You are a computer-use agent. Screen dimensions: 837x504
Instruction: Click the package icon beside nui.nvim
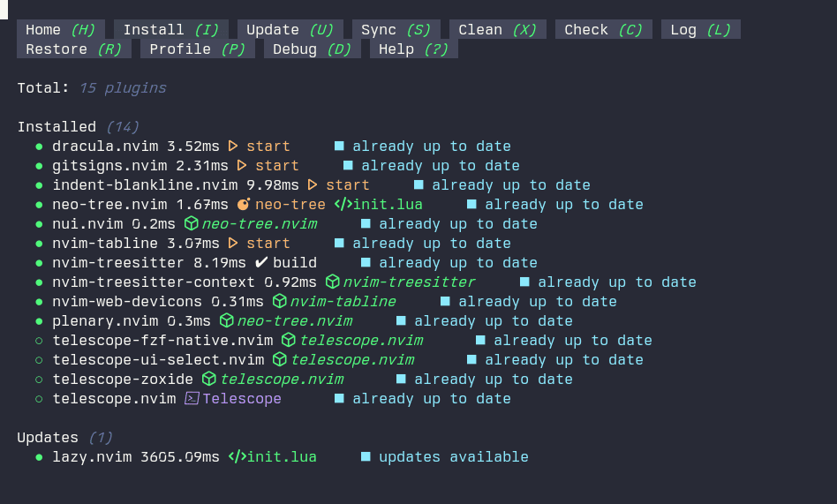tap(192, 224)
